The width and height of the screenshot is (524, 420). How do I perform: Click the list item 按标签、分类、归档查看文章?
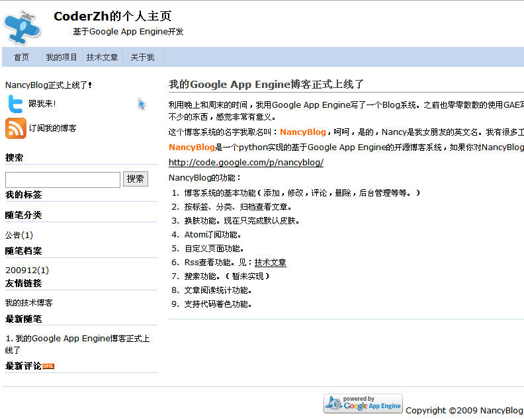[238, 207]
